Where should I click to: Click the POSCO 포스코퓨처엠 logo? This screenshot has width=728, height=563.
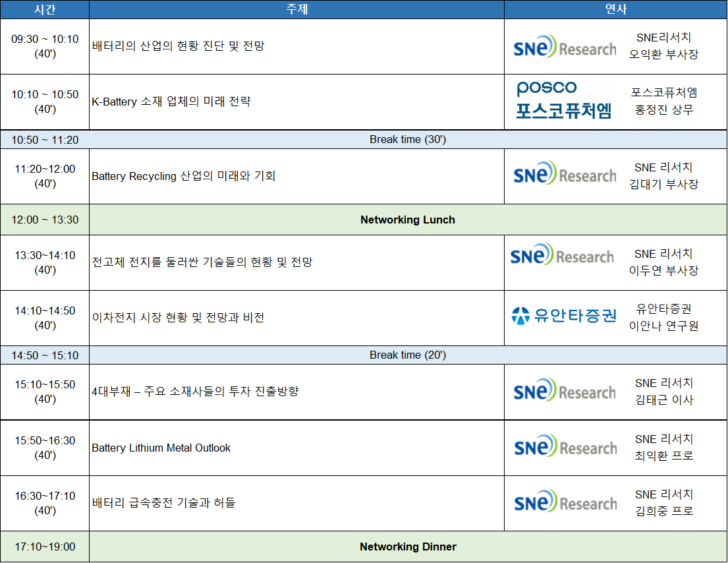564,100
